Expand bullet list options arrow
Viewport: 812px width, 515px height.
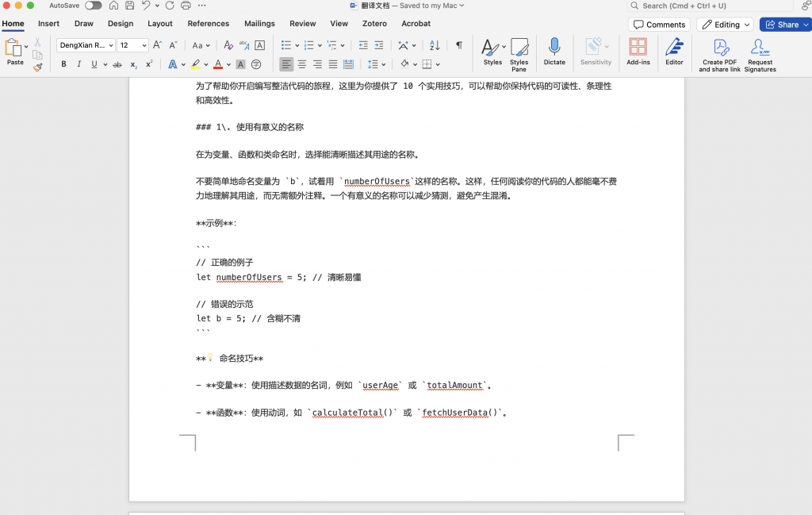pyautogui.click(x=297, y=45)
